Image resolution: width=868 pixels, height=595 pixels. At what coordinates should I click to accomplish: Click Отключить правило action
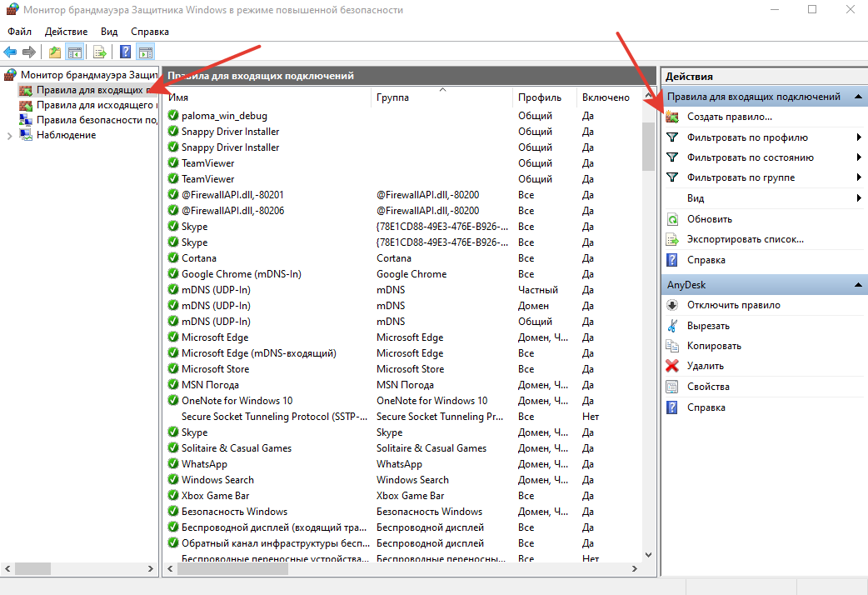pyautogui.click(x=733, y=305)
